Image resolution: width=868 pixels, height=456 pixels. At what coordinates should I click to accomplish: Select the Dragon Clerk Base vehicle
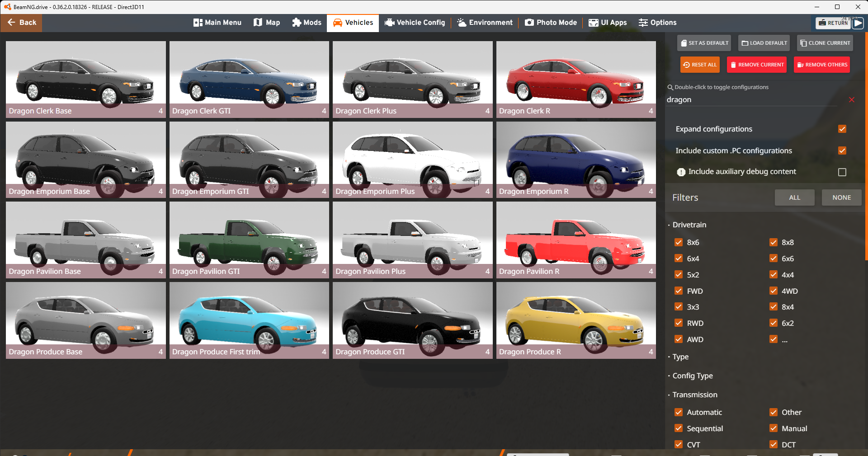[x=86, y=80]
